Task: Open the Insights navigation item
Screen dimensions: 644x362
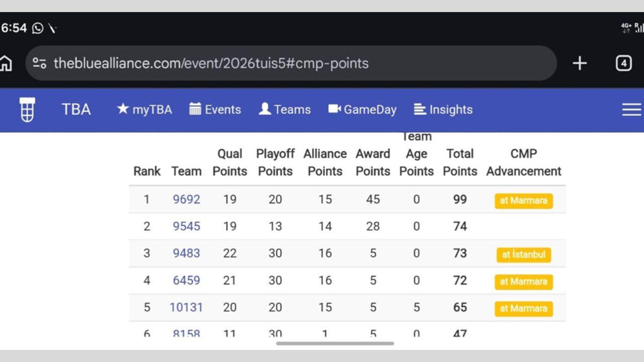Action: [x=443, y=110]
